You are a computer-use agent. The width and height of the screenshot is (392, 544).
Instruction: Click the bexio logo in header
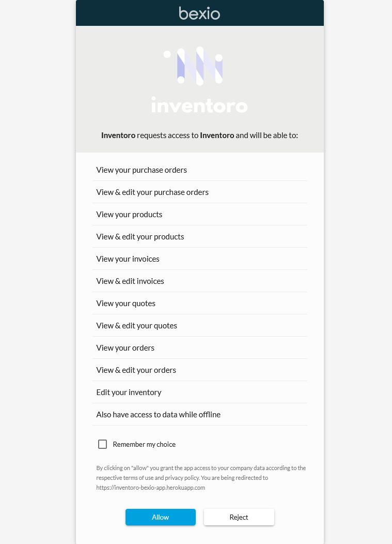tap(199, 13)
